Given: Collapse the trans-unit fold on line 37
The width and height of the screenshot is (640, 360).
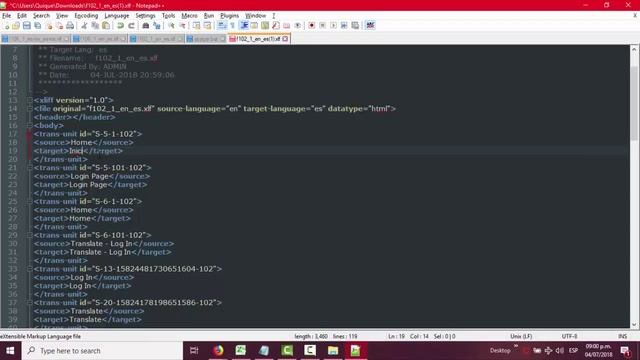Looking at the screenshot, I should 30,302.
